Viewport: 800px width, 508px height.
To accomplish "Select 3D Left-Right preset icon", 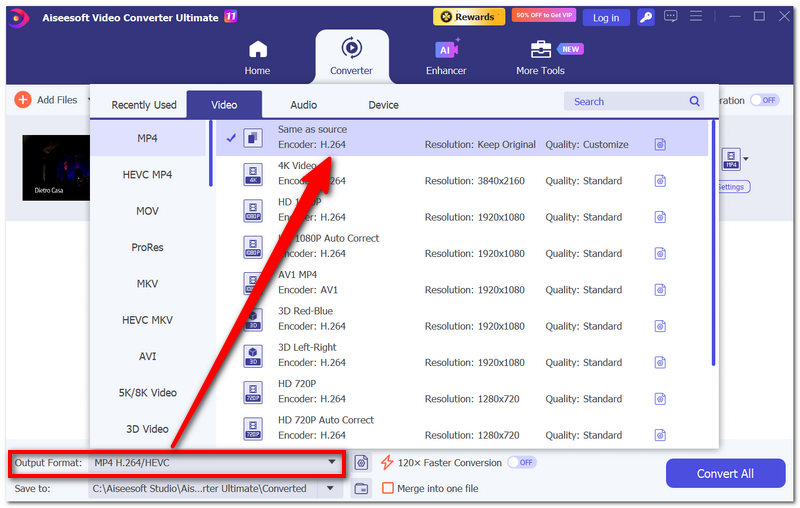I will [253, 355].
